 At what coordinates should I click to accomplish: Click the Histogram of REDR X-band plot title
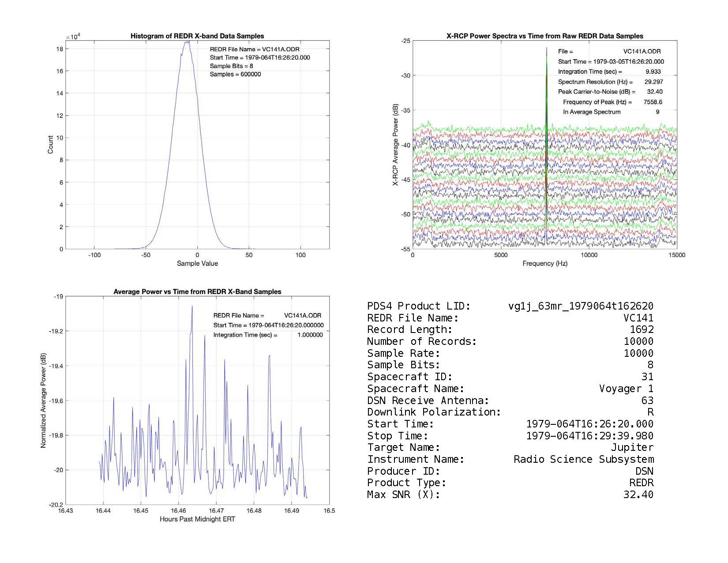[197, 36]
